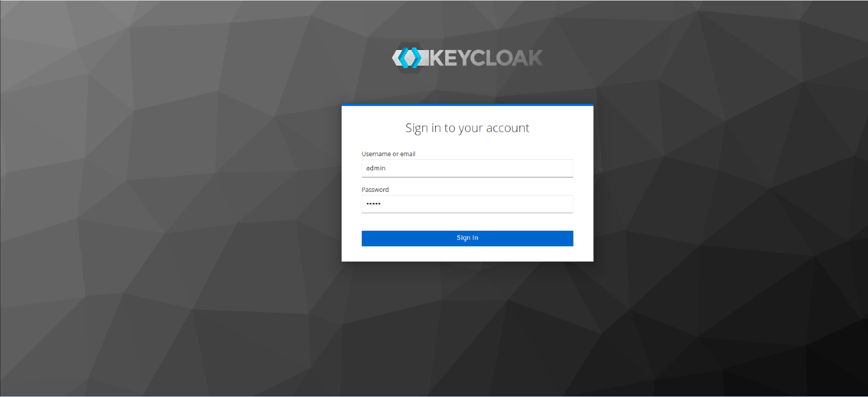Click the "Password" field label
This screenshot has height=397, width=868.
376,190
